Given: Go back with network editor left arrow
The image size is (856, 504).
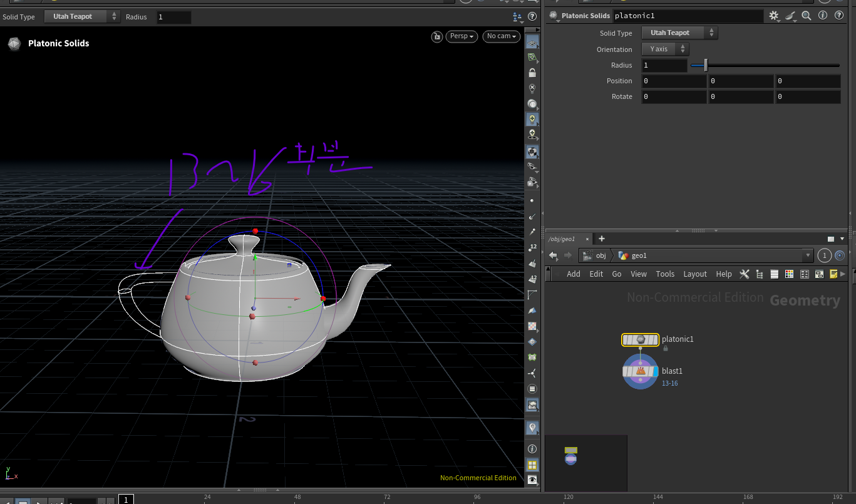Looking at the screenshot, I should tap(554, 255).
